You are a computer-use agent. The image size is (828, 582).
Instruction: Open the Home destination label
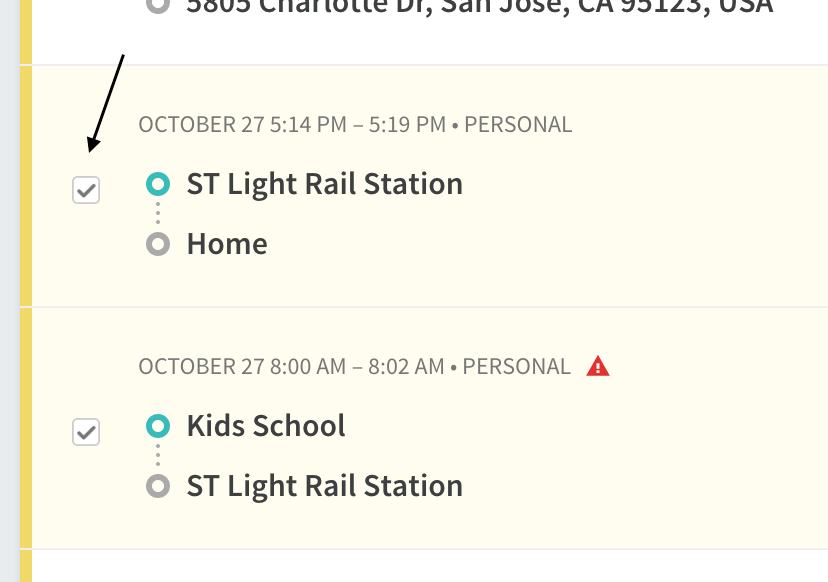point(227,244)
